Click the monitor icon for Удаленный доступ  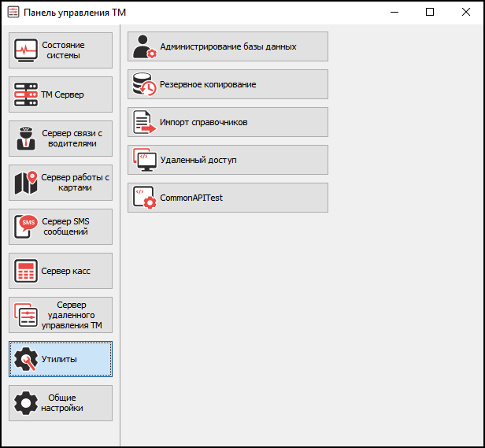145,160
